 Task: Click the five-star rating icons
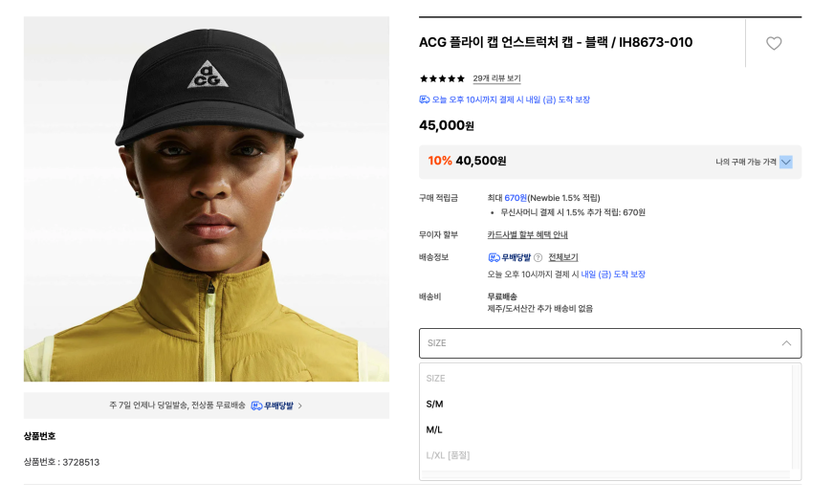coord(442,78)
